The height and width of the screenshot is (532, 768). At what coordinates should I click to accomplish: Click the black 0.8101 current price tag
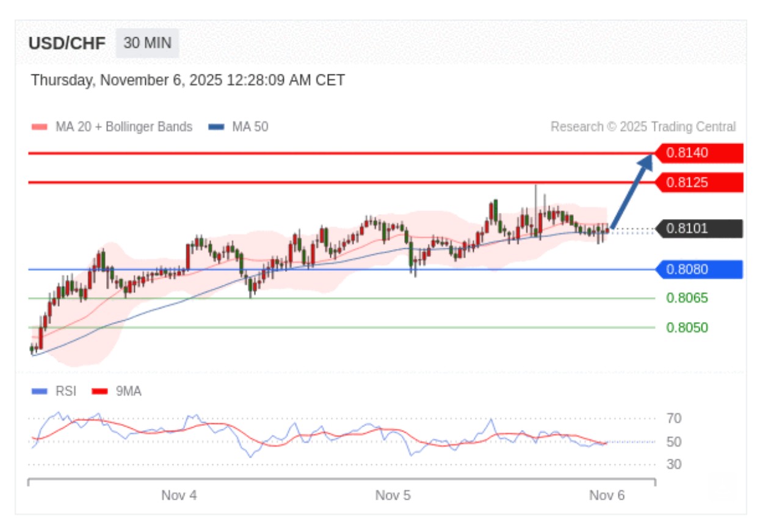coord(698,229)
